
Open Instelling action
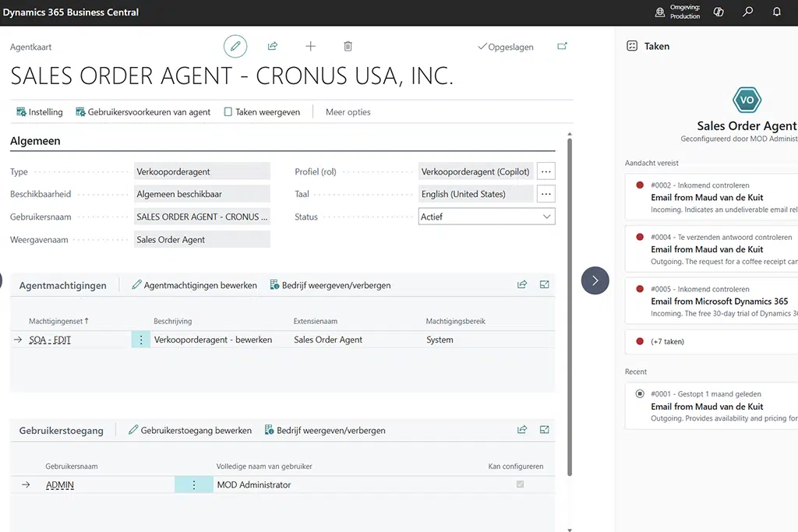[40, 112]
